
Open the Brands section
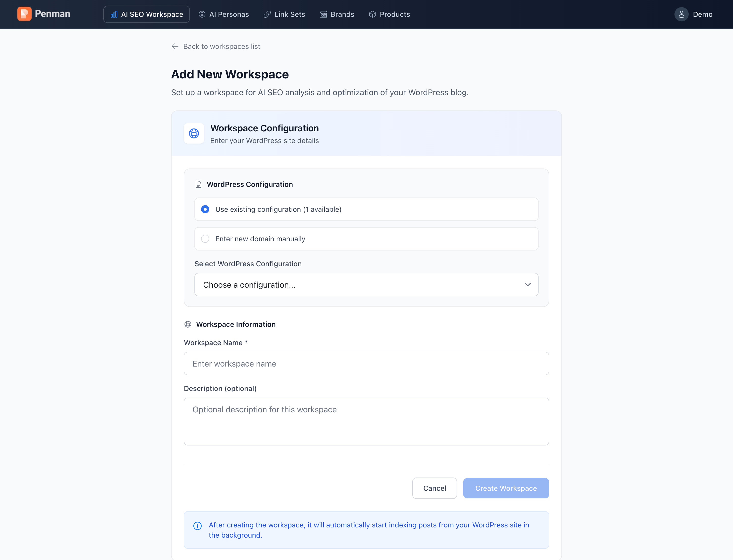(337, 14)
